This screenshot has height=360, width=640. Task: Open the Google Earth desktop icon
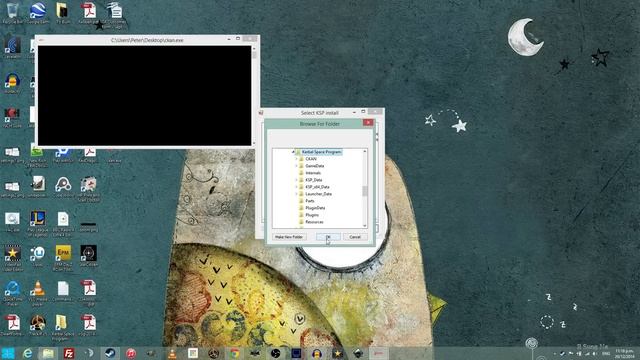click(38, 12)
